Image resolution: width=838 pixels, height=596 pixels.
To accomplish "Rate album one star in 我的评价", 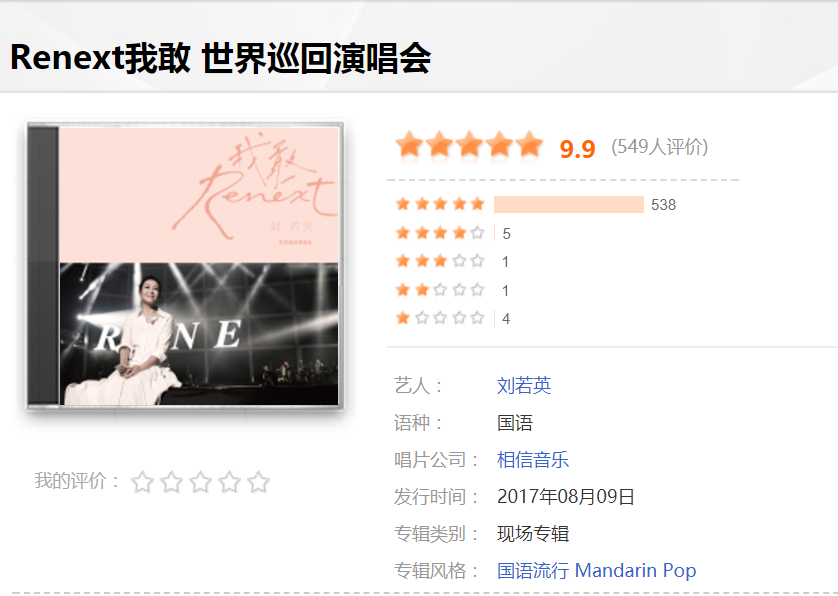I will point(143,482).
